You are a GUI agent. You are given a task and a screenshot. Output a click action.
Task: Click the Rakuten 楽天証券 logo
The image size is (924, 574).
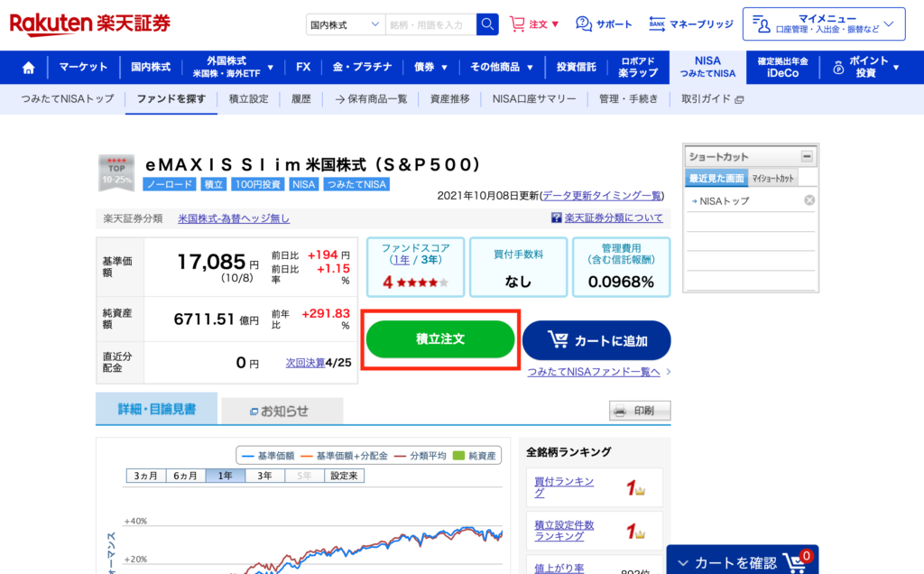(x=90, y=24)
